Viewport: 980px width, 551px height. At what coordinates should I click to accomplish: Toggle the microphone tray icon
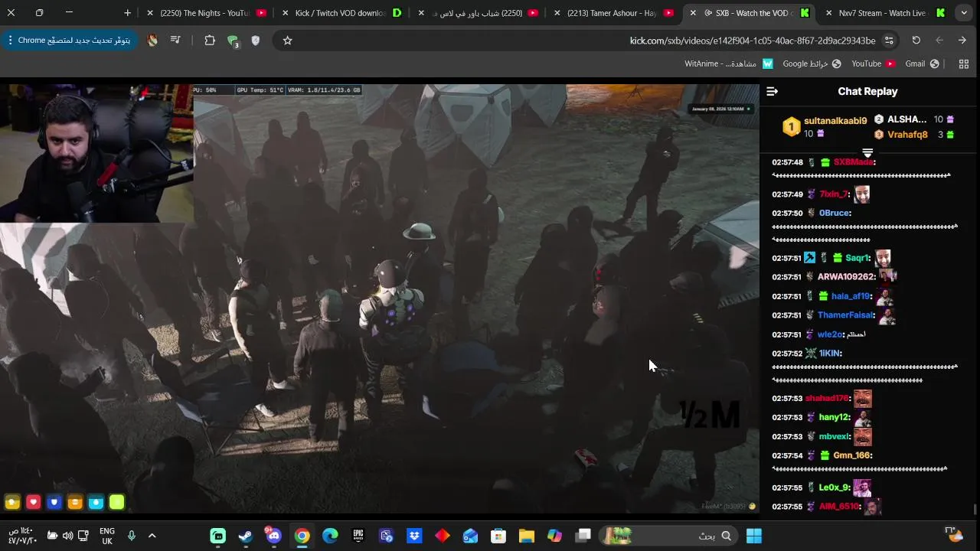click(132, 536)
